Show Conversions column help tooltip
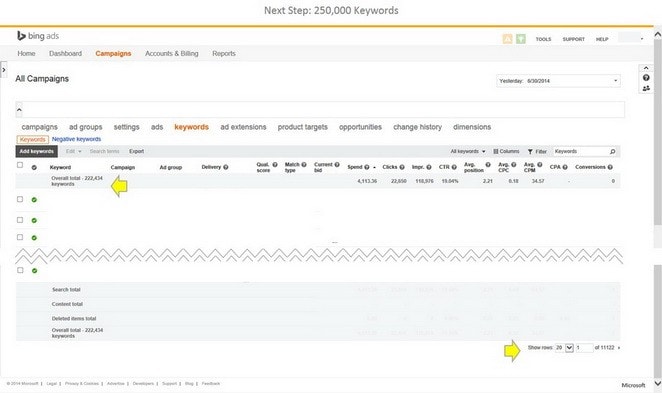This screenshot has height=393, width=662. point(610,167)
